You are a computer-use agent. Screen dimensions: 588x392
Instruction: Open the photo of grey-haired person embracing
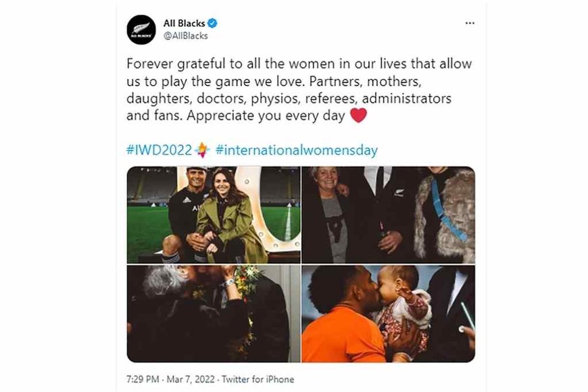(x=214, y=314)
